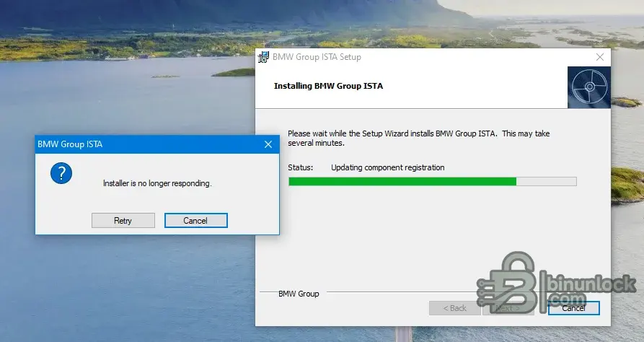Click the 'BMW Group' label near the footer
This screenshot has width=644, height=342.
(299, 294)
